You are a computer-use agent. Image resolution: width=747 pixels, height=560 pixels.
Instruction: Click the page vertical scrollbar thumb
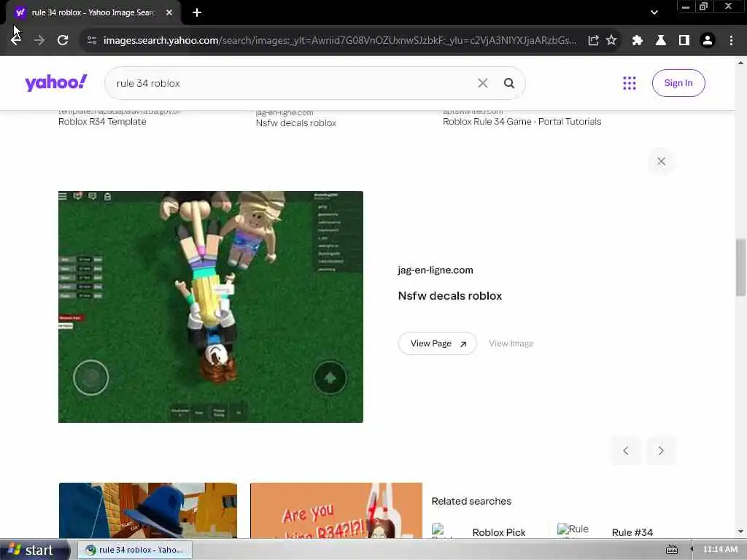click(x=741, y=267)
